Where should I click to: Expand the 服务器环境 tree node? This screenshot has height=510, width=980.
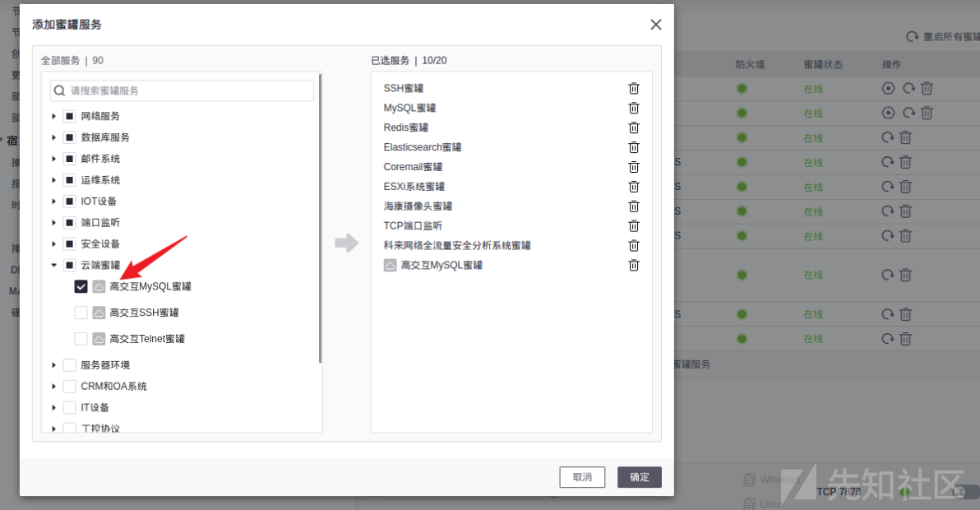click(53, 365)
